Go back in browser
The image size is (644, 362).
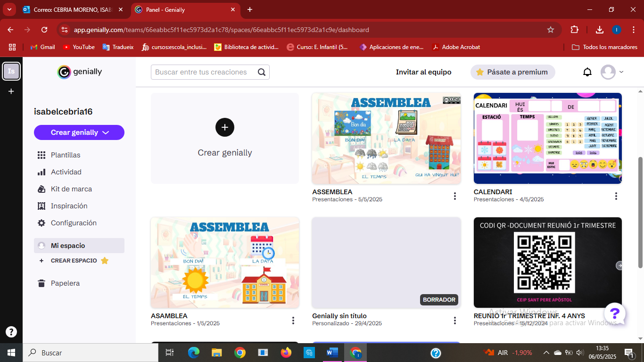point(10,30)
